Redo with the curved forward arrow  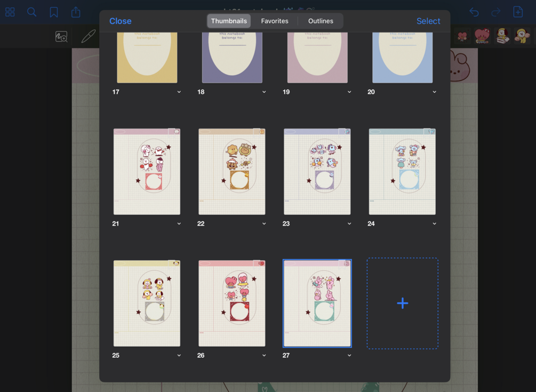pos(495,12)
